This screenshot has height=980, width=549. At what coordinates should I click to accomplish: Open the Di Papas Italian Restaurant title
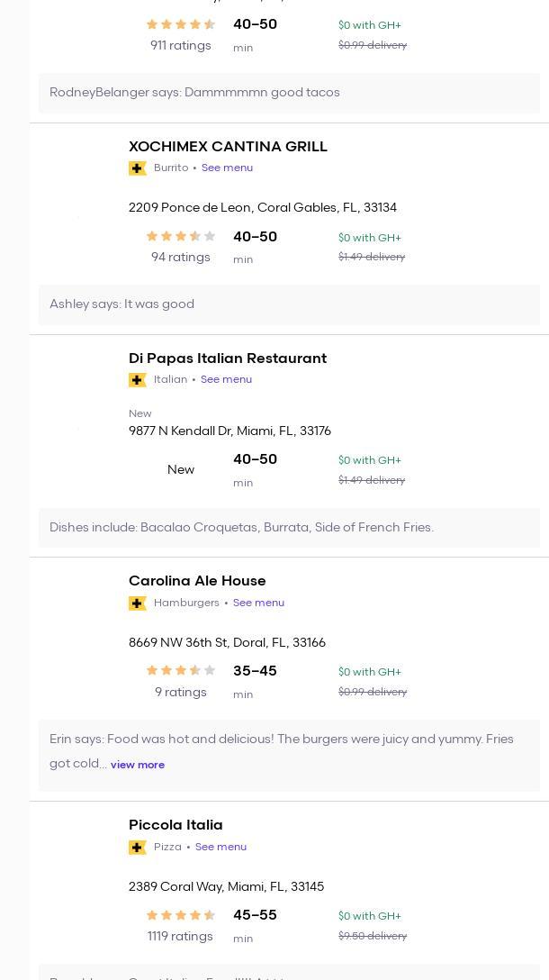click(228, 358)
